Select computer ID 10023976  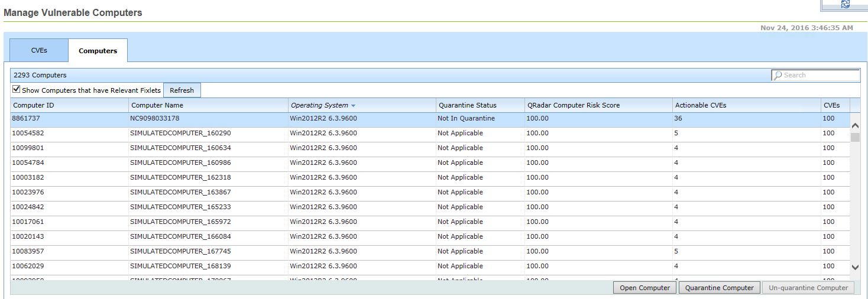pos(28,192)
